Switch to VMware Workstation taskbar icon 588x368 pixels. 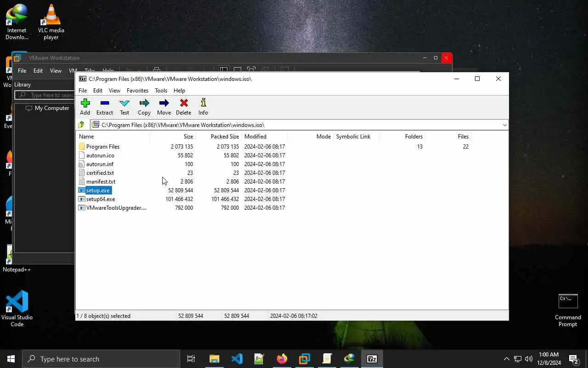[x=305, y=359]
